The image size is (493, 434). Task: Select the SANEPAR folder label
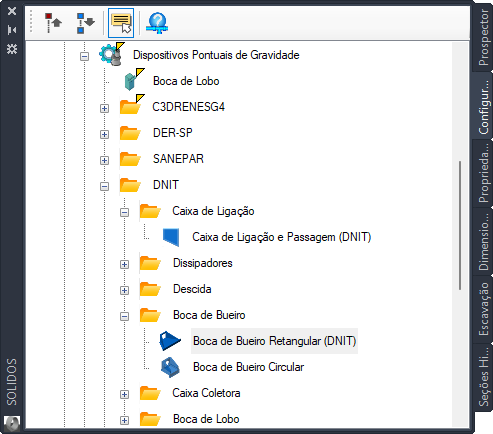click(178, 159)
